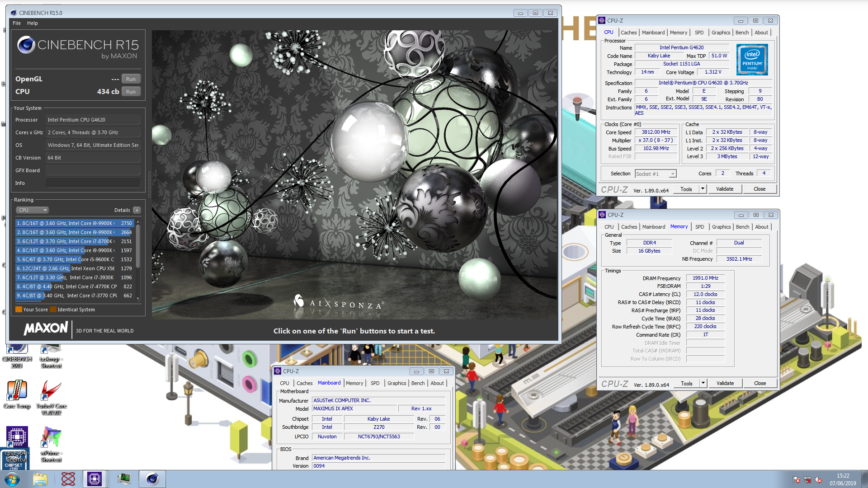Switch to CPU-Z via its taskbar icon
868x488 pixels.
94,479
